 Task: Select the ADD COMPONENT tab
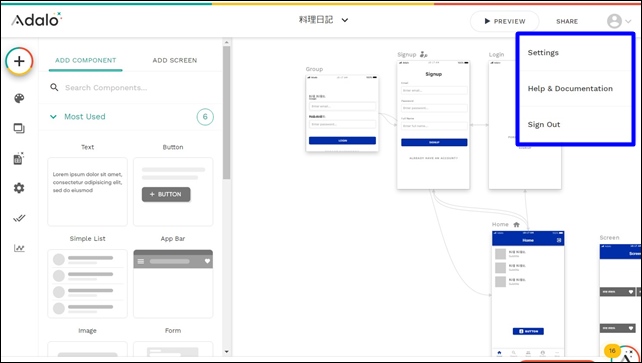coord(86,60)
